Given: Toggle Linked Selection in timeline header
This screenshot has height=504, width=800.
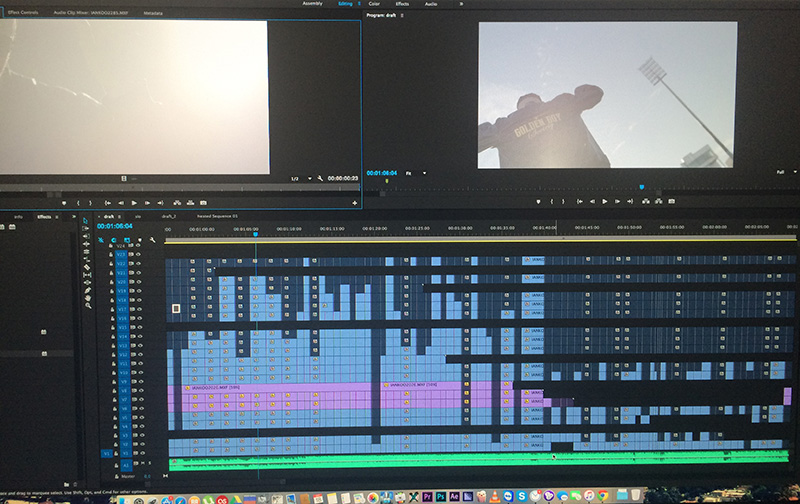Looking at the screenshot, I should pyautogui.click(x=127, y=240).
